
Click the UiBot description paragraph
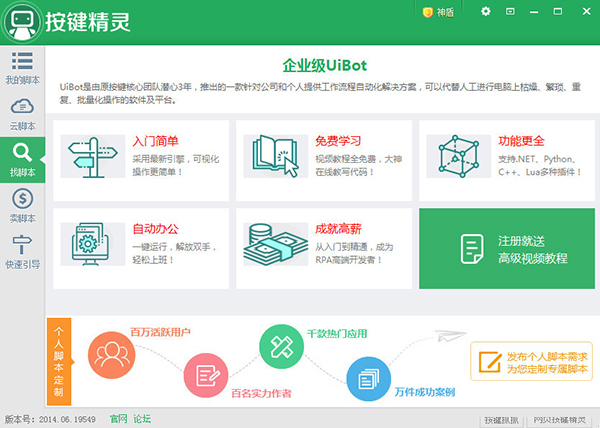(x=320, y=93)
